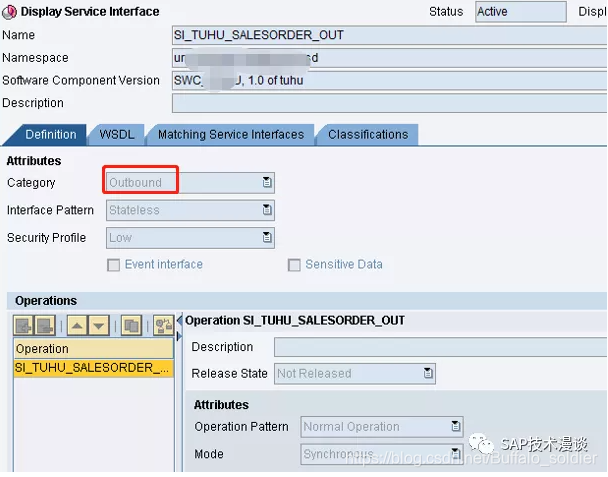Open the Interface Pattern dropdown showing Stateless
The image size is (608, 477).
(267, 210)
